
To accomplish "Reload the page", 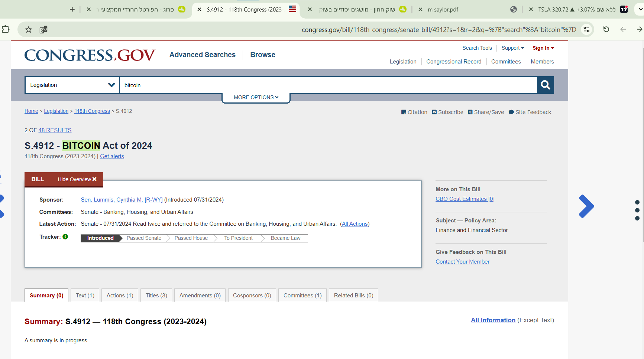I will click(606, 29).
